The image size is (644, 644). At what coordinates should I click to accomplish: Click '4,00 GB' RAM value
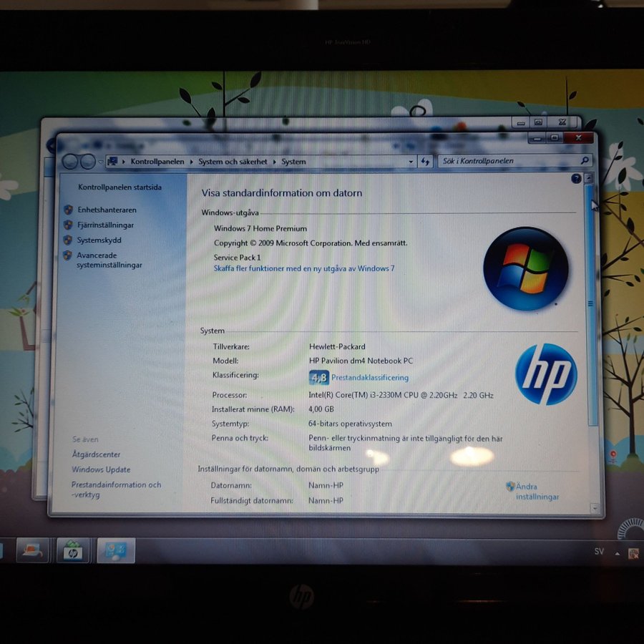click(x=321, y=409)
